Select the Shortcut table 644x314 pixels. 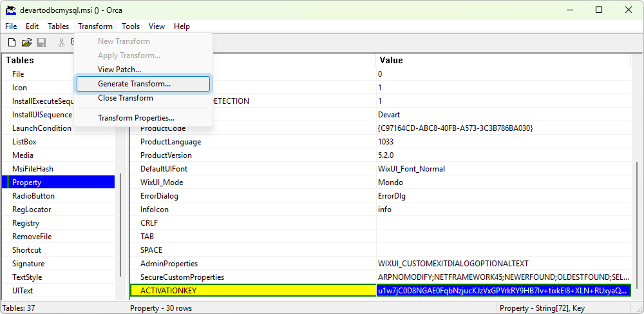(59, 250)
